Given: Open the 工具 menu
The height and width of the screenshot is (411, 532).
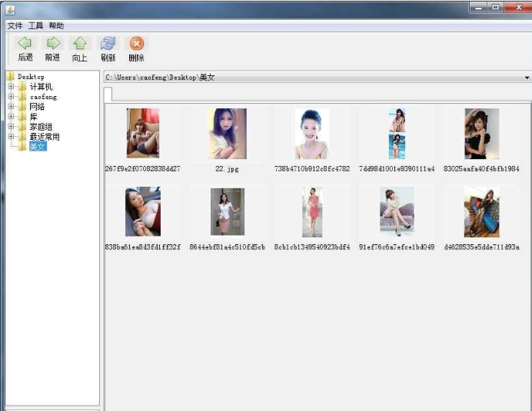Looking at the screenshot, I should [36, 26].
